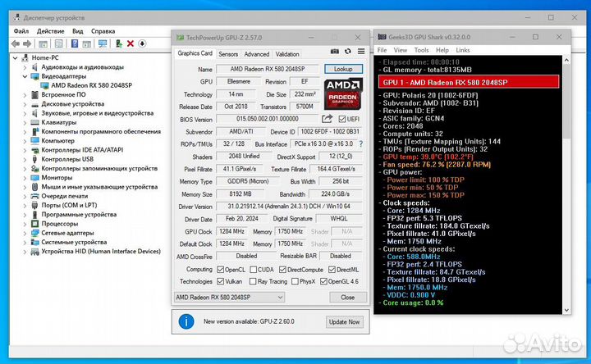Click the blue Help question-mark toolbar icon
The height and width of the screenshot is (364, 591).
pos(75,43)
